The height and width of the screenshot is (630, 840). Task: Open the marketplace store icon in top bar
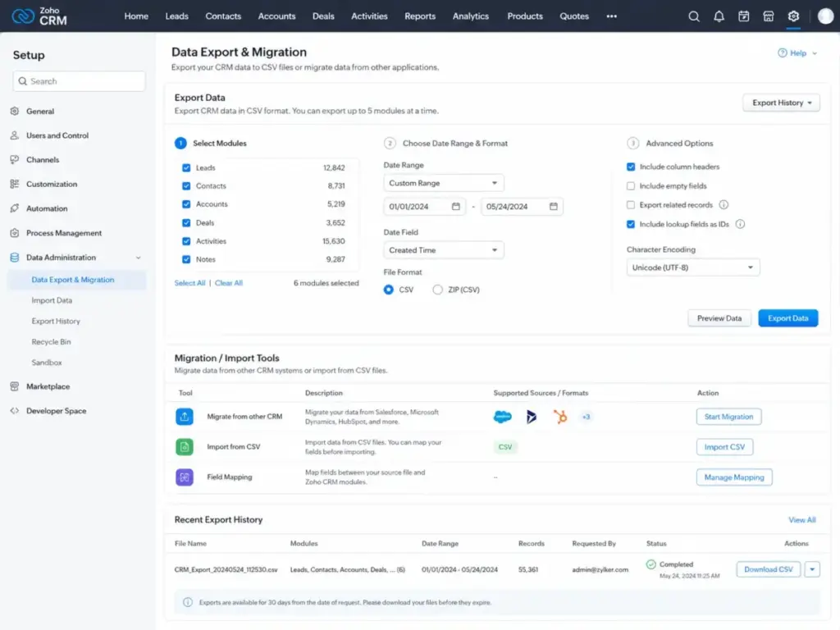pos(768,16)
